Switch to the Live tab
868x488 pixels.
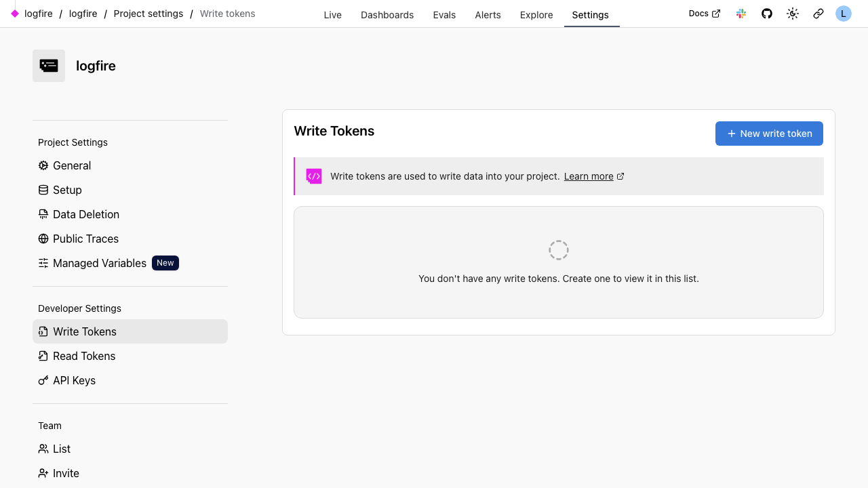click(332, 15)
